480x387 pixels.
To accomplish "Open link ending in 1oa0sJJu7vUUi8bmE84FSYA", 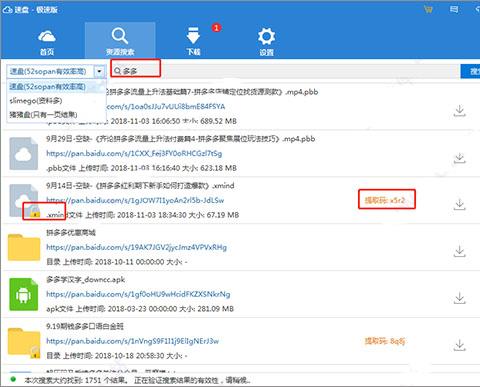I will [166, 107].
